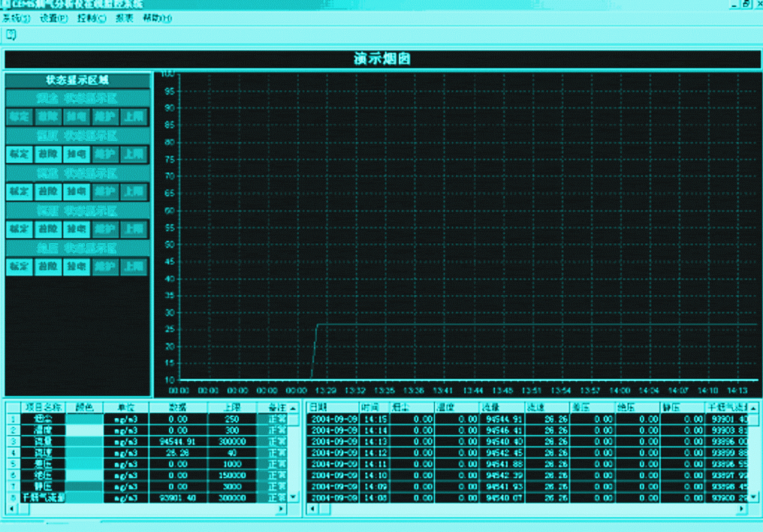Click the 单位 column header
This screenshot has width=763, height=532.
126,407
